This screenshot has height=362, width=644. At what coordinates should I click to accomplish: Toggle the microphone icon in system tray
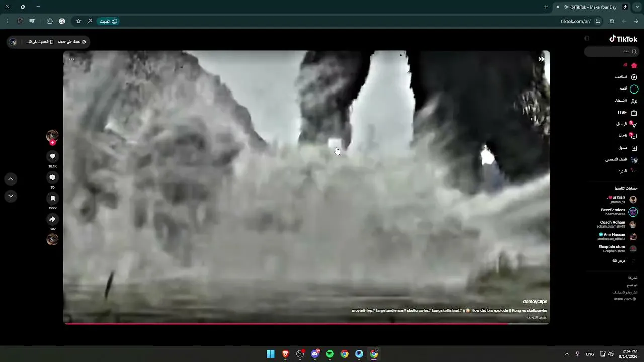(x=577, y=354)
